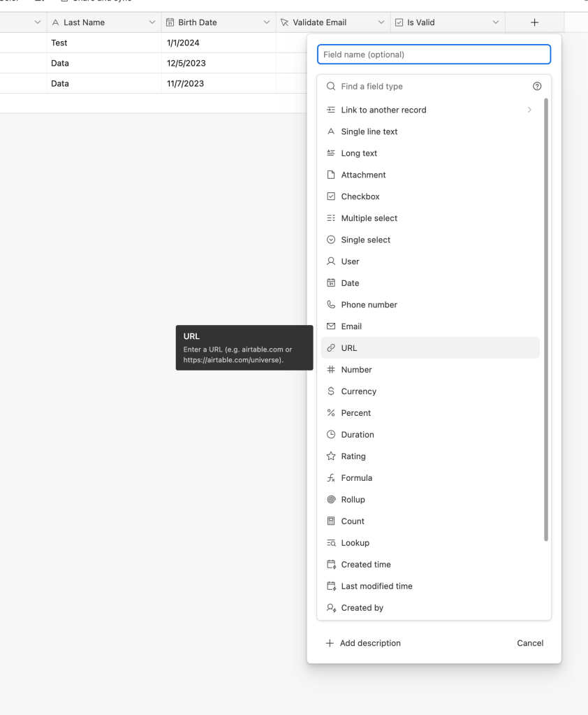Select the Rating field type
This screenshot has height=715, width=588.
click(353, 456)
